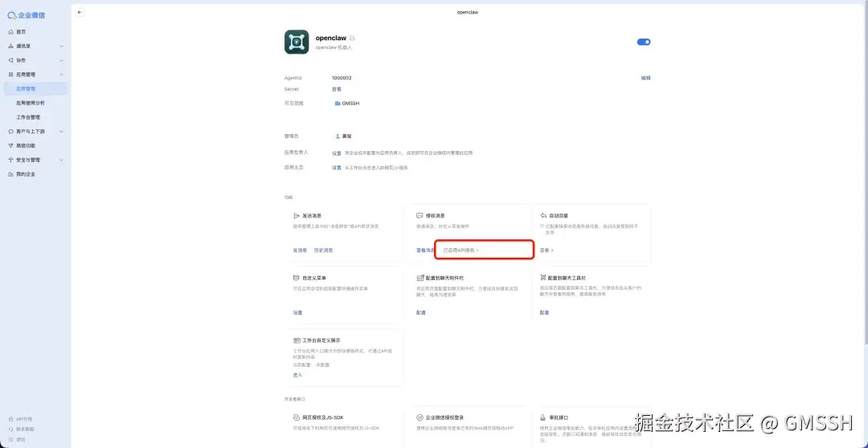Click the GMSSH visible range text

[351, 104]
